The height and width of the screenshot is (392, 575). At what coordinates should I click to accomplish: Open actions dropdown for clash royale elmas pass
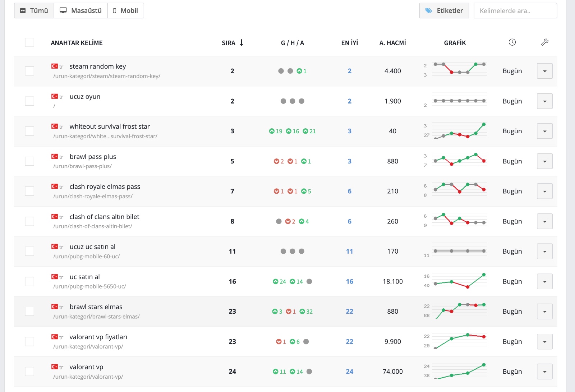[x=544, y=191]
